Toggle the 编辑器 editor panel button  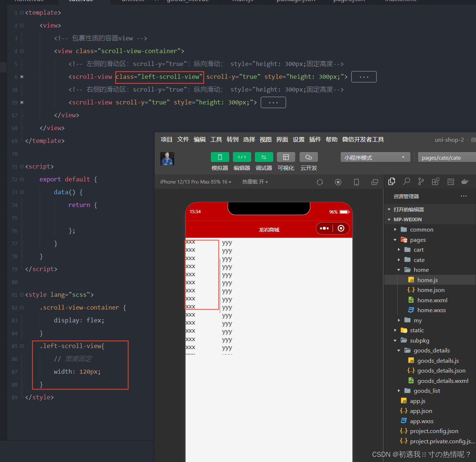[x=242, y=157]
